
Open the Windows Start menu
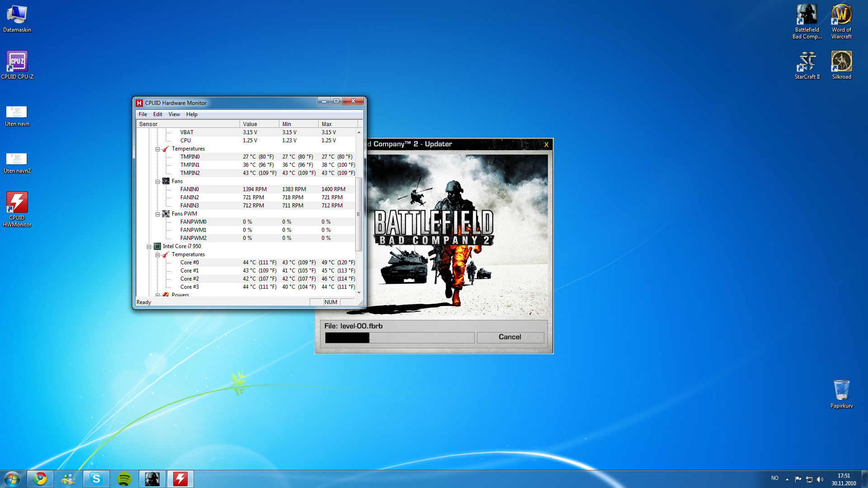pyautogui.click(x=12, y=479)
